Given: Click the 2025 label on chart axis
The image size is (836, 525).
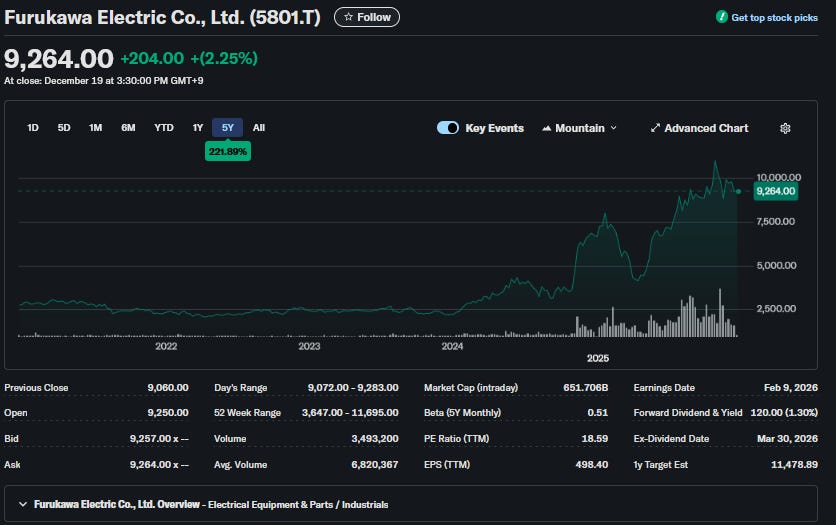Looking at the screenshot, I should click(598, 358).
